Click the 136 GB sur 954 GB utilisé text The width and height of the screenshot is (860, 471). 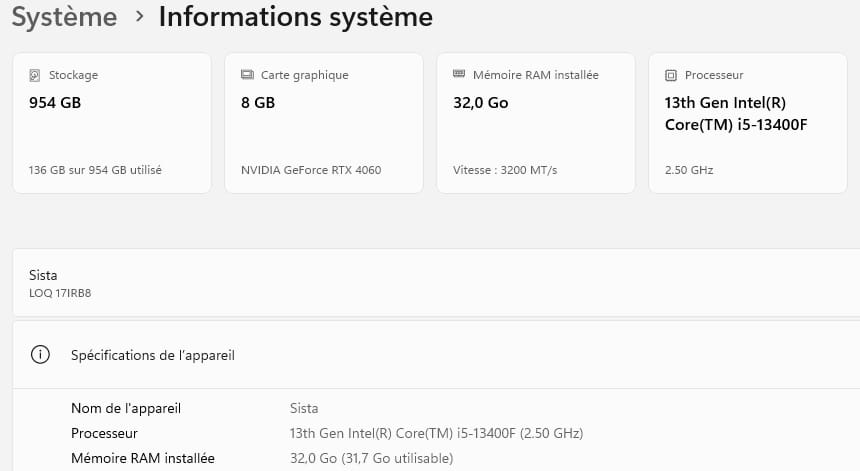tap(95, 170)
